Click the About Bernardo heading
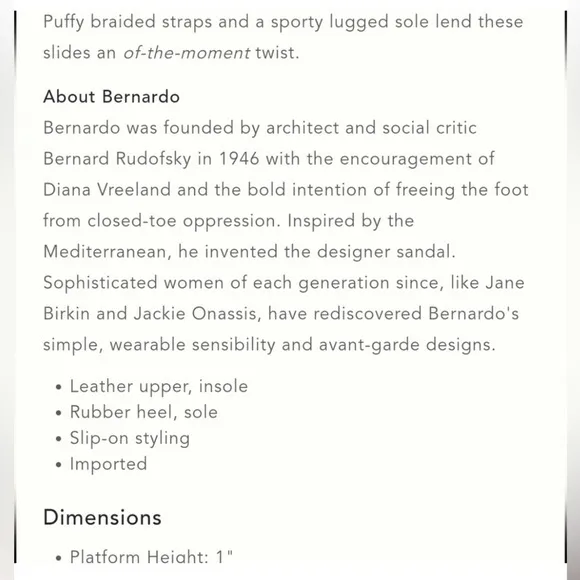Image resolution: width=580 pixels, height=580 pixels. [111, 97]
